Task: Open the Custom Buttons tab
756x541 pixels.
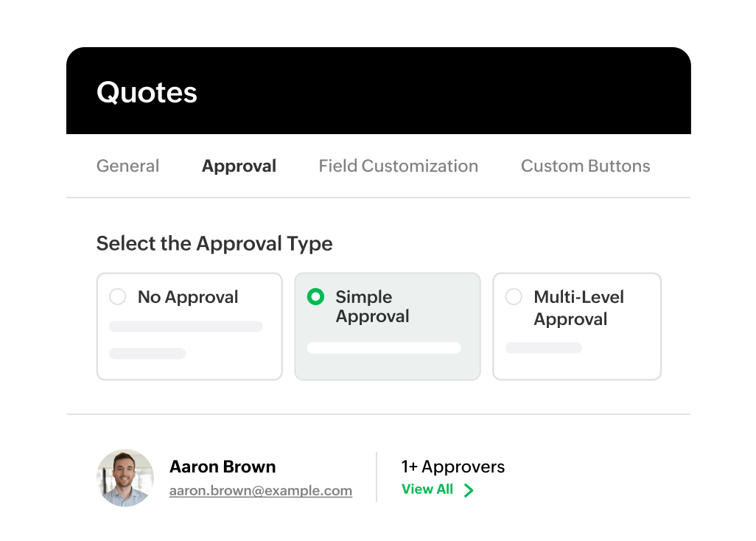Action: coord(585,166)
